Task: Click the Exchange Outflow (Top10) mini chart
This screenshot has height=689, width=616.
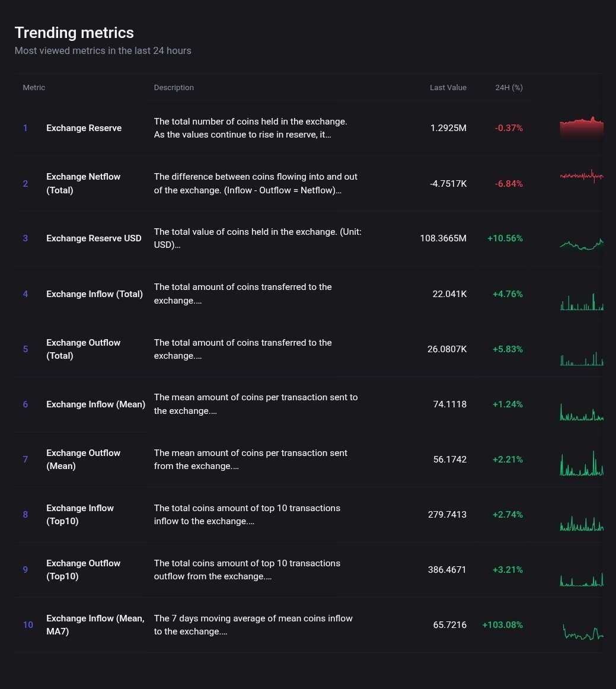Action: pyautogui.click(x=581, y=579)
